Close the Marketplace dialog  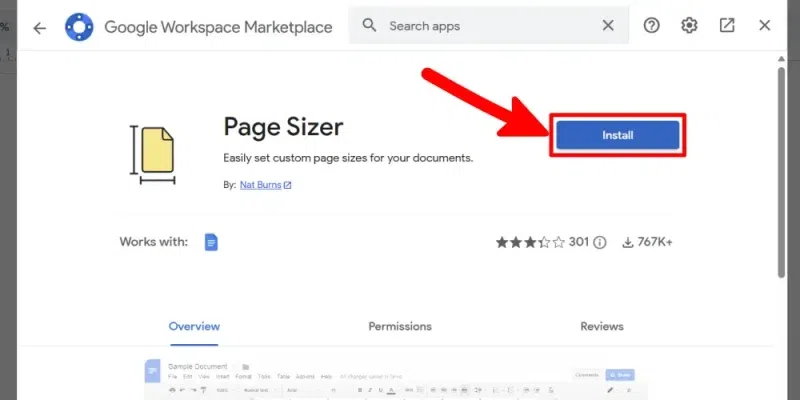[x=764, y=26]
